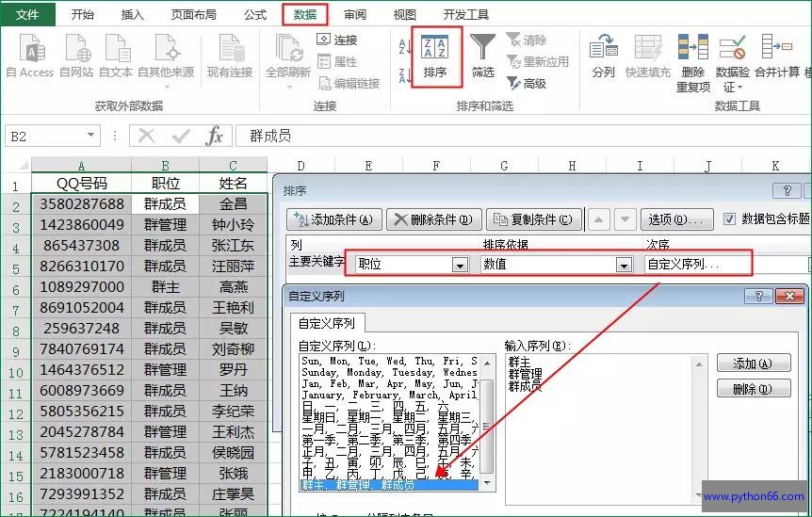The height and width of the screenshot is (517, 812).
Task: Toggle the 数据包含标题 checkbox
Action: [x=729, y=219]
